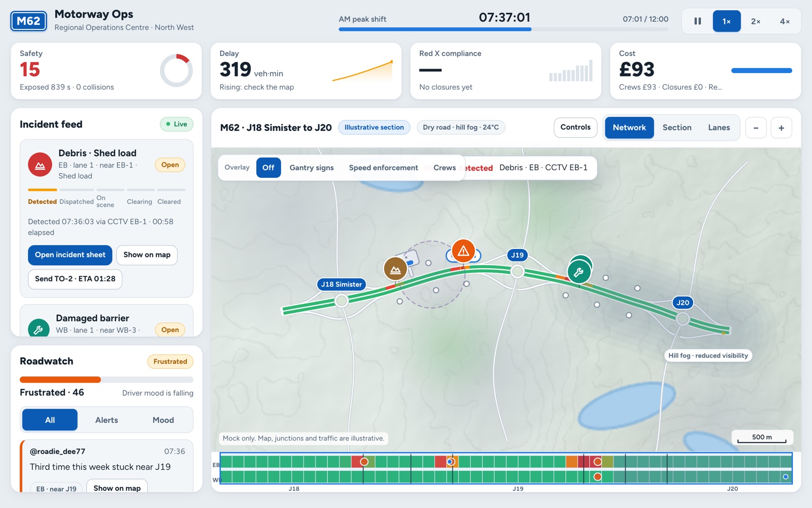Select the J20 junction label

coord(683,303)
